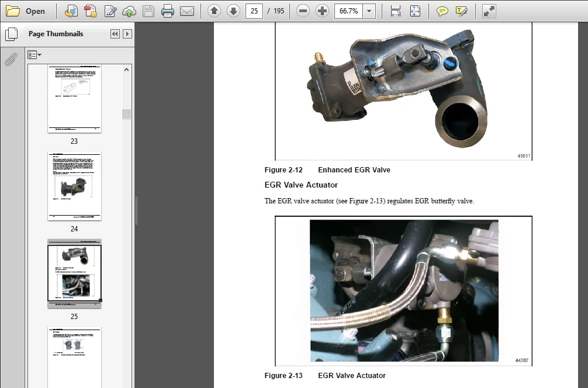This screenshot has width=588, height=388.
Task: Click the sentence about EGR butterfly valve
Action: (369, 201)
